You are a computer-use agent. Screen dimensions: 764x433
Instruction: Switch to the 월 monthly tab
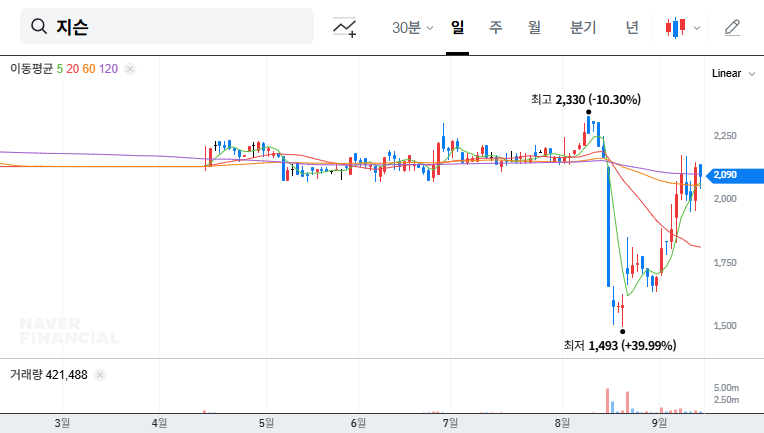535,28
